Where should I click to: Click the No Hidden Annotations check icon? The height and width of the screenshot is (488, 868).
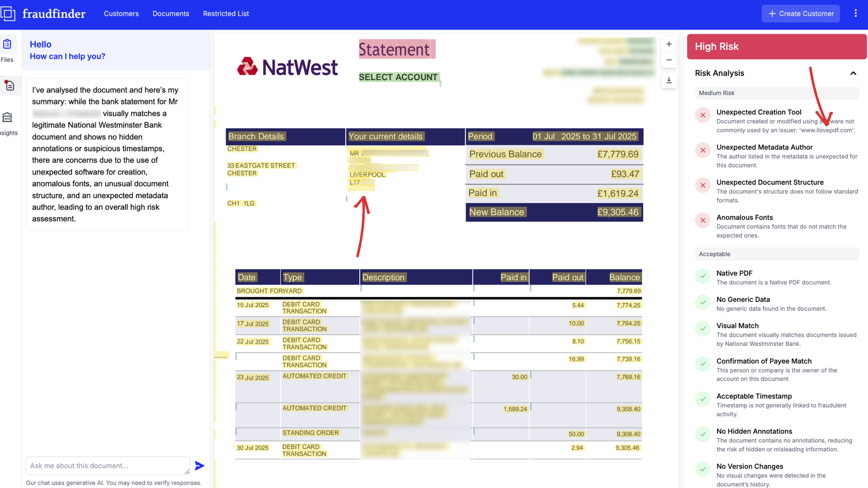(703, 434)
